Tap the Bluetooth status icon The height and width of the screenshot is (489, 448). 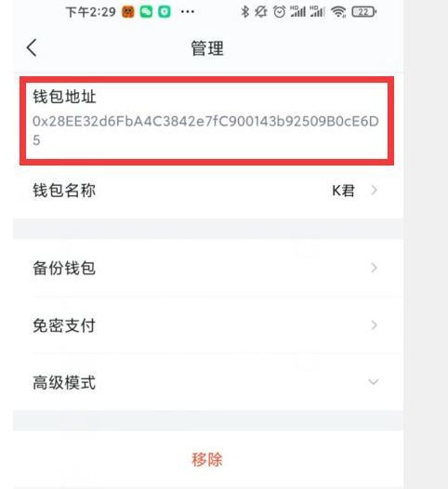pyautogui.click(x=245, y=12)
